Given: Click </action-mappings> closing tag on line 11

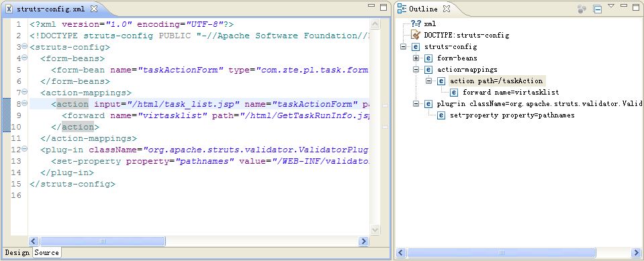Looking at the screenshot, I should pos(89,138).
